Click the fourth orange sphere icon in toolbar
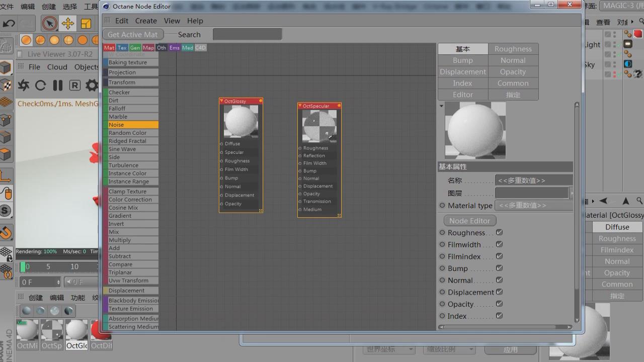 pos(68,40)
